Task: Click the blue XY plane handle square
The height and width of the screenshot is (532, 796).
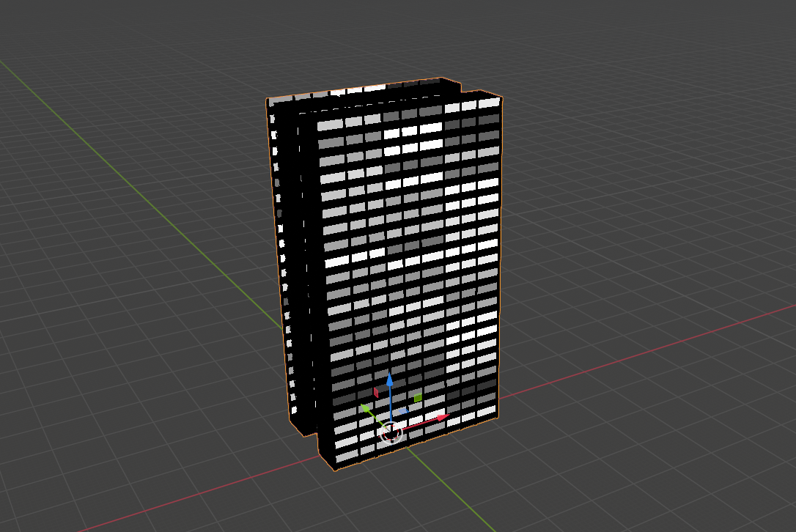Action: (404, 411)
